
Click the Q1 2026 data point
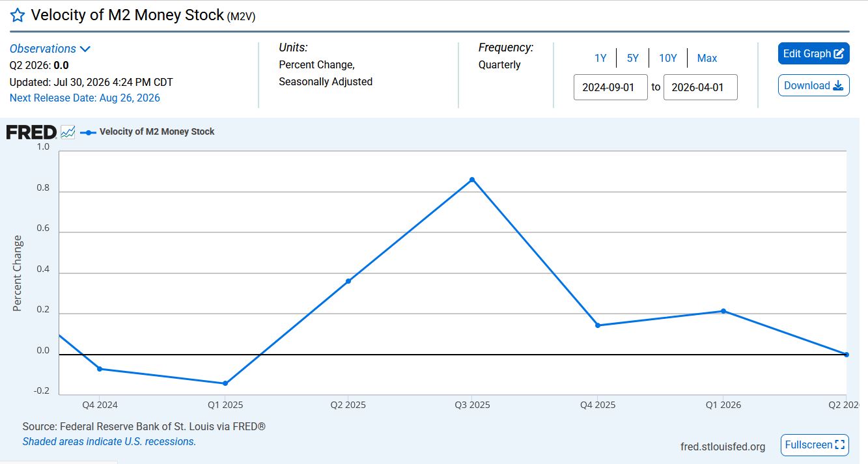coord(723,311)
